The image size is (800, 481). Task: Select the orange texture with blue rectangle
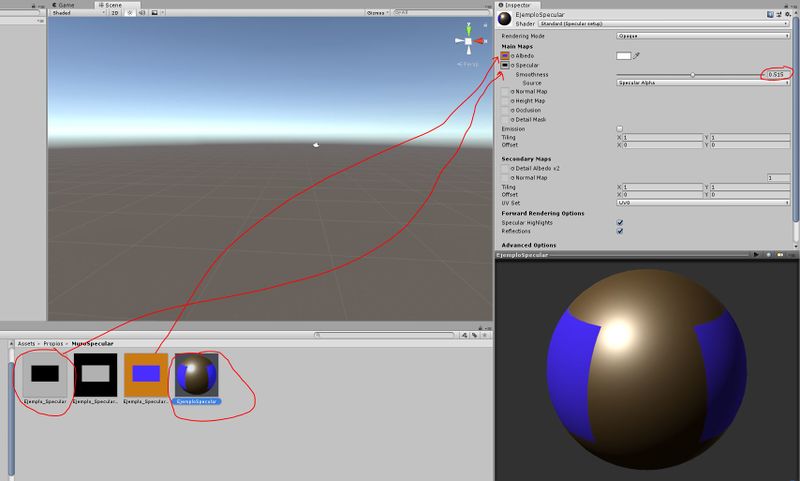(146, 375)
